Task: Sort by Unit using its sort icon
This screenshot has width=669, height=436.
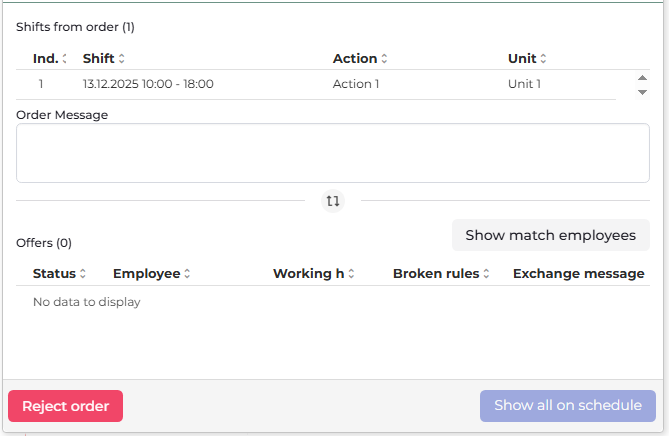Action: click(x=544, y=59)
